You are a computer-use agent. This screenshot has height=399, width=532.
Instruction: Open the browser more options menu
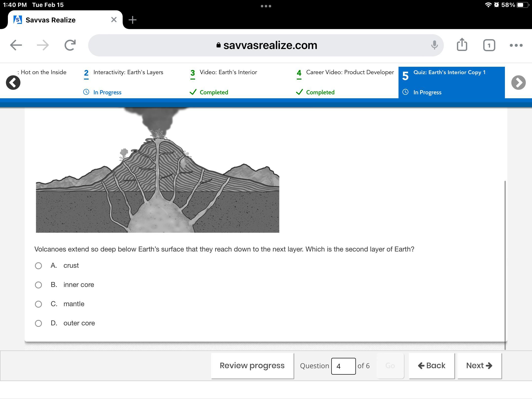[x=516, y=45]
